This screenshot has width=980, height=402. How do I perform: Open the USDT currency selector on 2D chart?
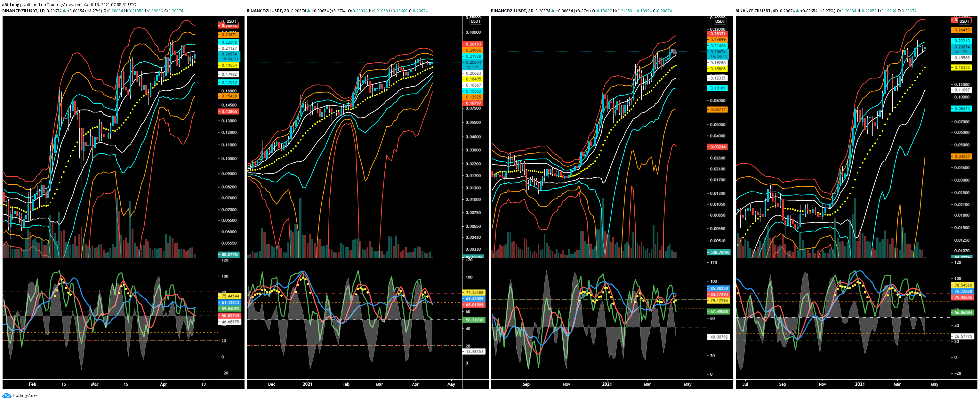[x=476, y=21]
